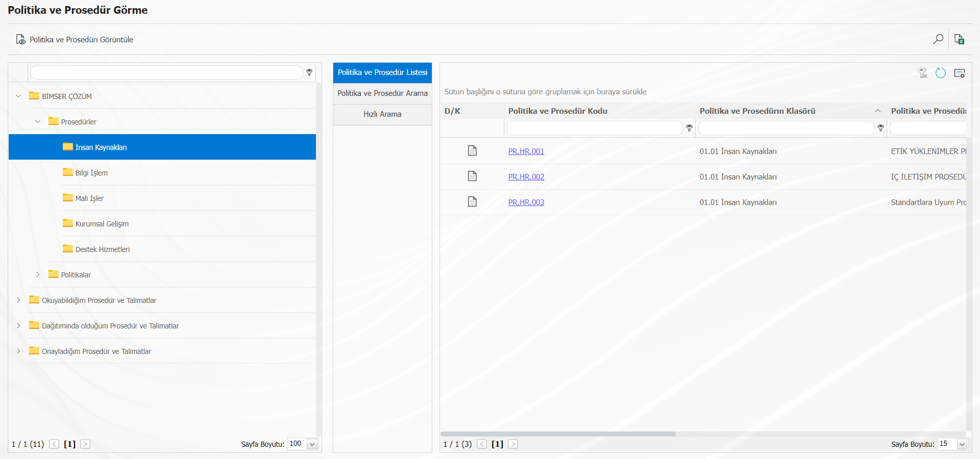
Task: Click ETİK YÜKLENİMLER cell in first row
Action: (x=928, y=151)
